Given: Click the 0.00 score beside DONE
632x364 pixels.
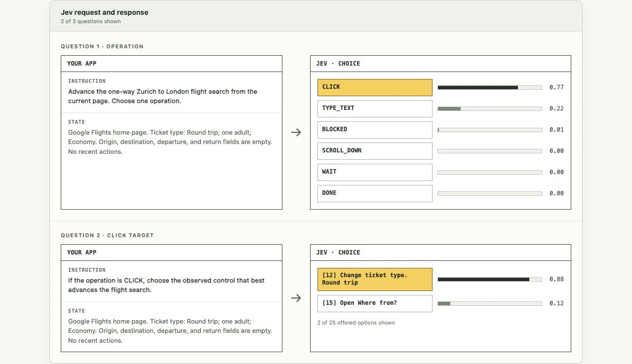Looking at the screenshot, I should click(x=556, y=193).
